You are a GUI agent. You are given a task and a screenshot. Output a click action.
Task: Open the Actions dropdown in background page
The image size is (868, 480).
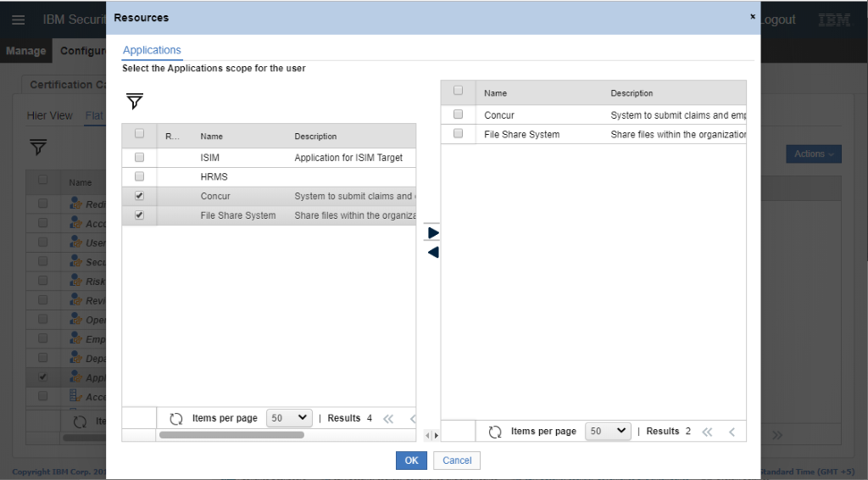[x=814, y=153]
